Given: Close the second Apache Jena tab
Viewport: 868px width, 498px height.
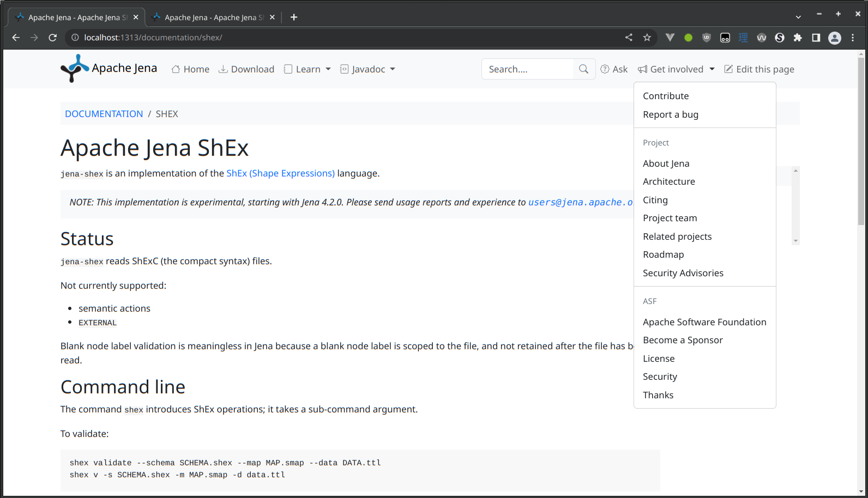Looking at the screenshot, I should point(272,17).
